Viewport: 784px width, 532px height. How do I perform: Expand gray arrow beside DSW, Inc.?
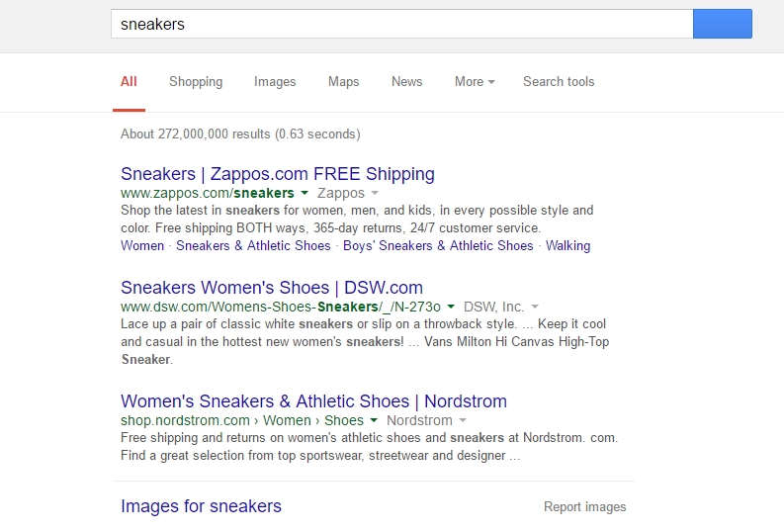[x=535, y=307]
